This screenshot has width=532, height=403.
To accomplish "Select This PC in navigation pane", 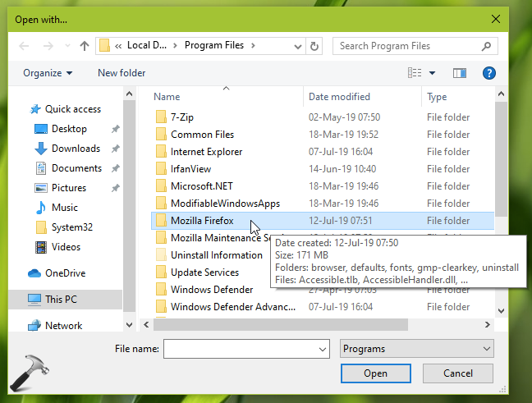I will tap(65, 300).
